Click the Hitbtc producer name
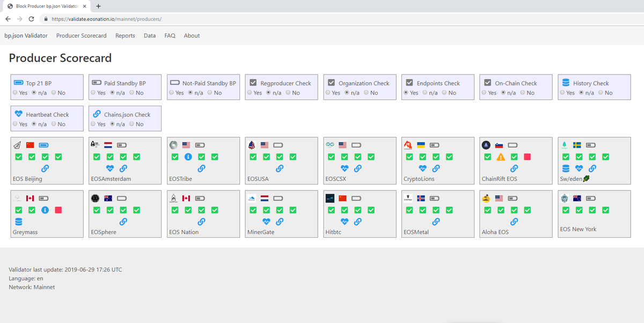The height and width of the screenshot is (323, 644). 333,232
